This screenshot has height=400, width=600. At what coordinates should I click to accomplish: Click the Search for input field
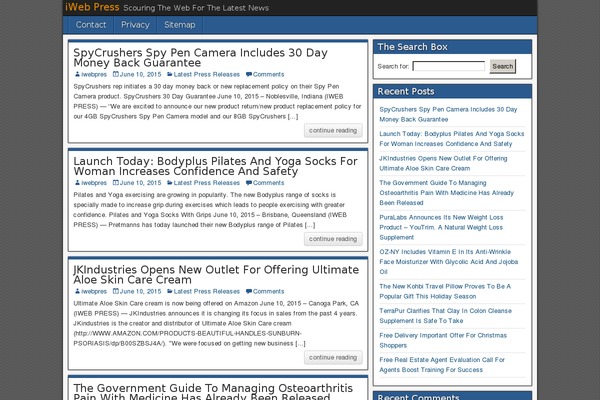point(448,66)
